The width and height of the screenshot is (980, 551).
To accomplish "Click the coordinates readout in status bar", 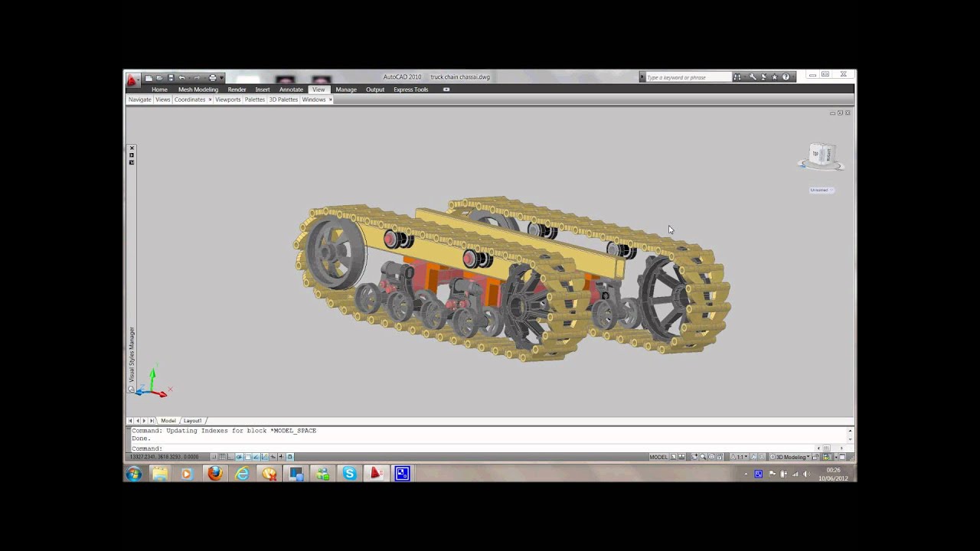I will pos(164,457).
